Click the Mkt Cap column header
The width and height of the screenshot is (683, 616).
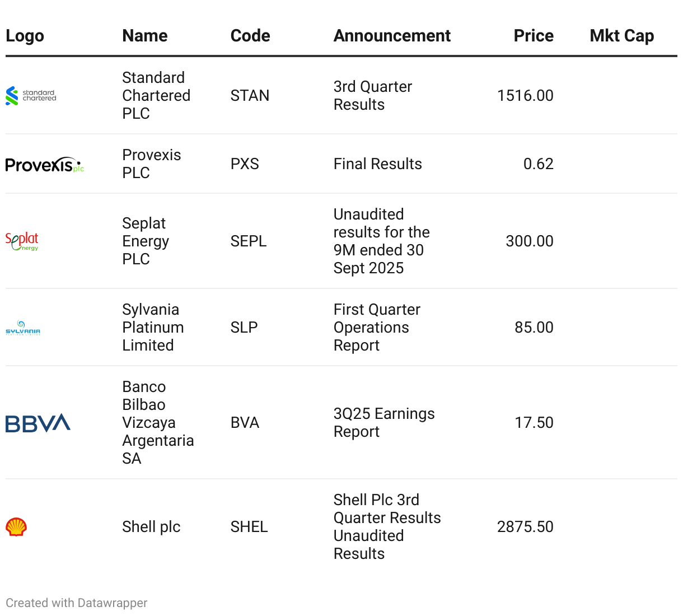click(621, 36)
